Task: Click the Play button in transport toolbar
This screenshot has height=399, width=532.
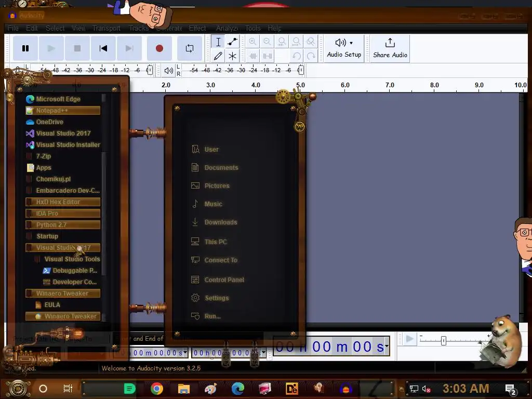Action: tap(51, 48)
